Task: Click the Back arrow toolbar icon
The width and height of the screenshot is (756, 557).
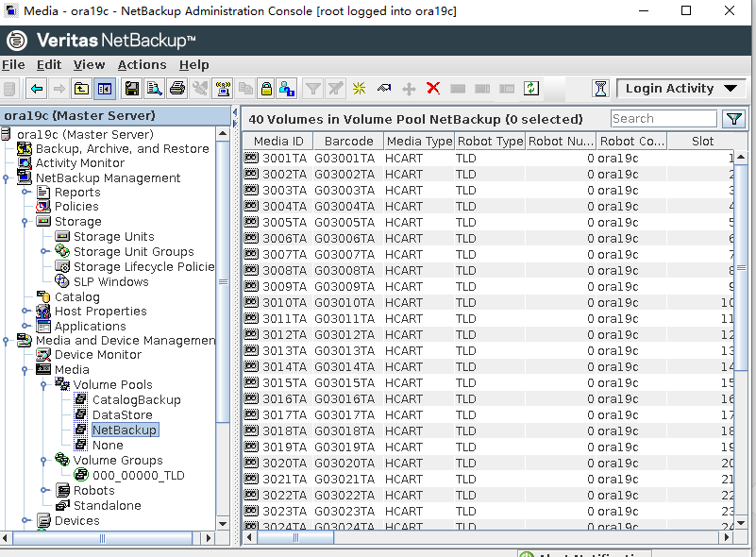Action: (x=37, y=89)
